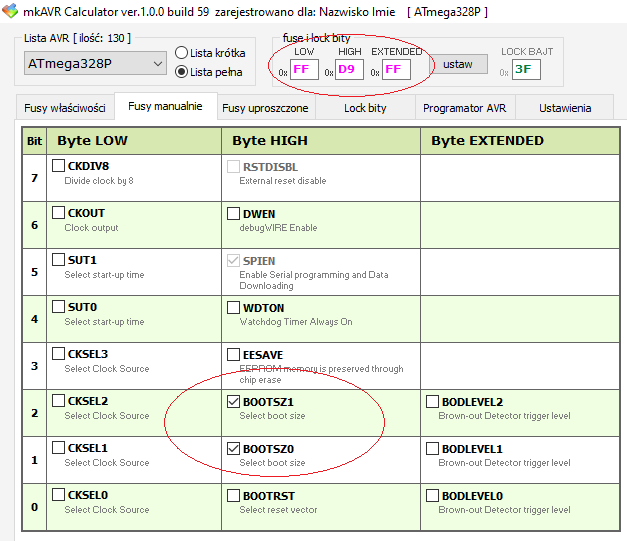Image resolution: width=627 pixels, height=541 pixels.
Task: Click the ustaw button
Action: click(x=458, y=64)
